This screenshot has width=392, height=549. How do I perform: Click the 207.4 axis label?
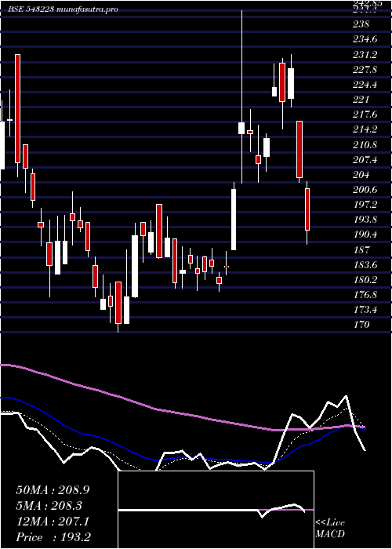(365, 160)
